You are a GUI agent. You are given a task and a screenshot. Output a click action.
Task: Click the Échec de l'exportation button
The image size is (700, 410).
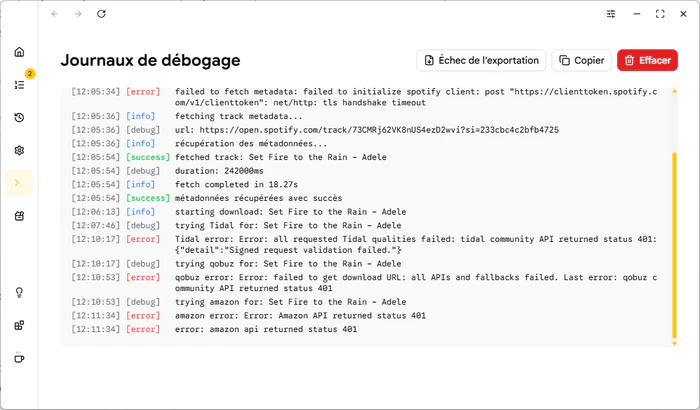click(x=481, y=60)
